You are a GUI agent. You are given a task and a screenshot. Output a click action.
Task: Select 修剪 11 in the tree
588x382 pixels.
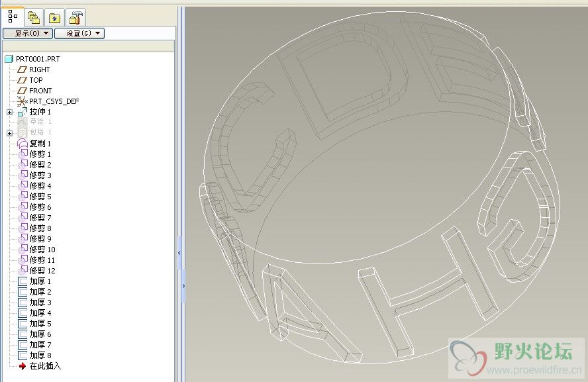coord(42,260)
